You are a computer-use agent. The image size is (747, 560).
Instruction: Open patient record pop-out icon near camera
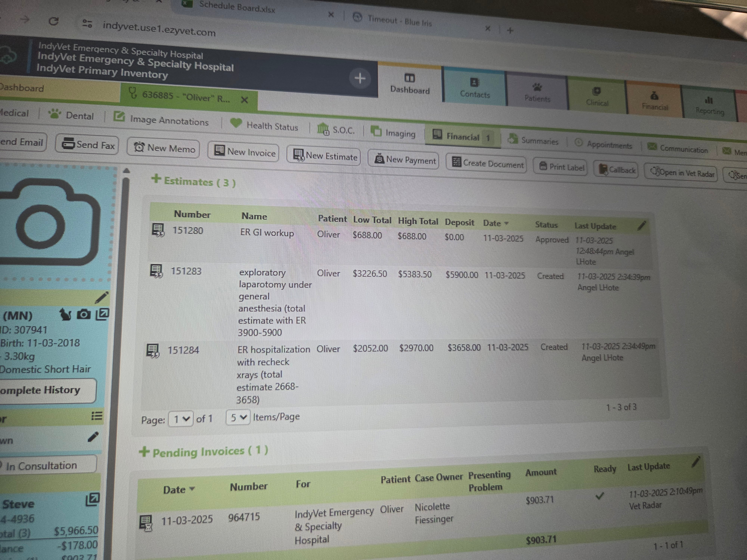click(102, 314)
